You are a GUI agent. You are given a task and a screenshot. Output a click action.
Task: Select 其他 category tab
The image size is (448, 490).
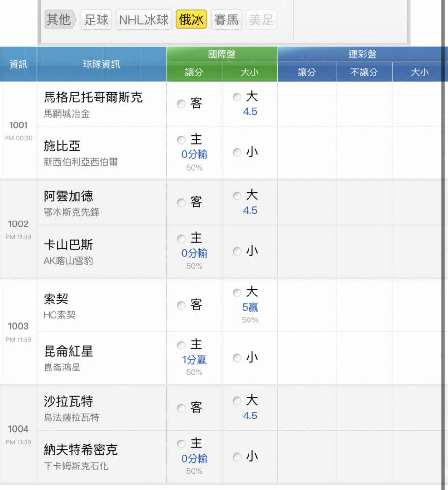(x=60, y=20)
